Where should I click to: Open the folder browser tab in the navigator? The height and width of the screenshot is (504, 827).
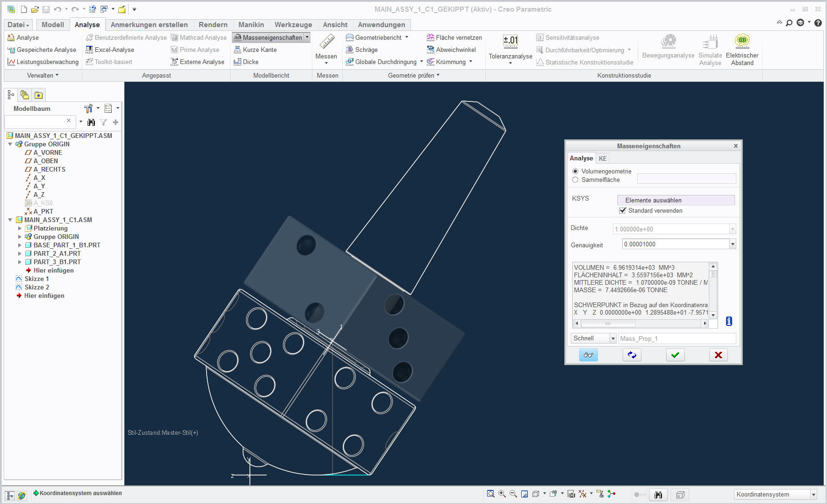pos(25,95)
